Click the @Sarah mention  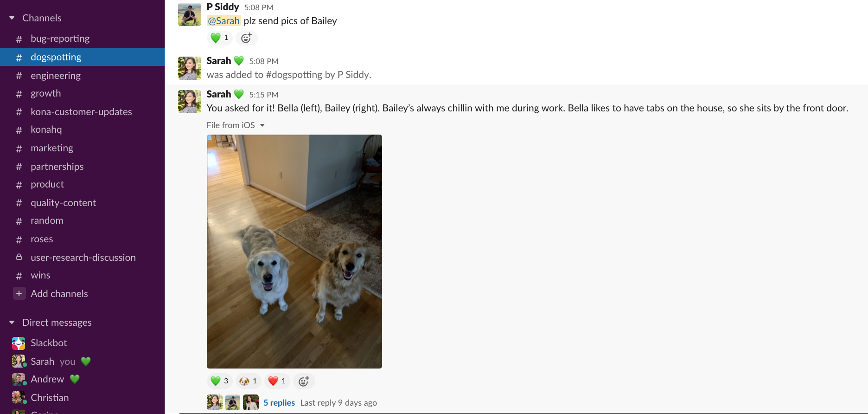tap(223, 21)
